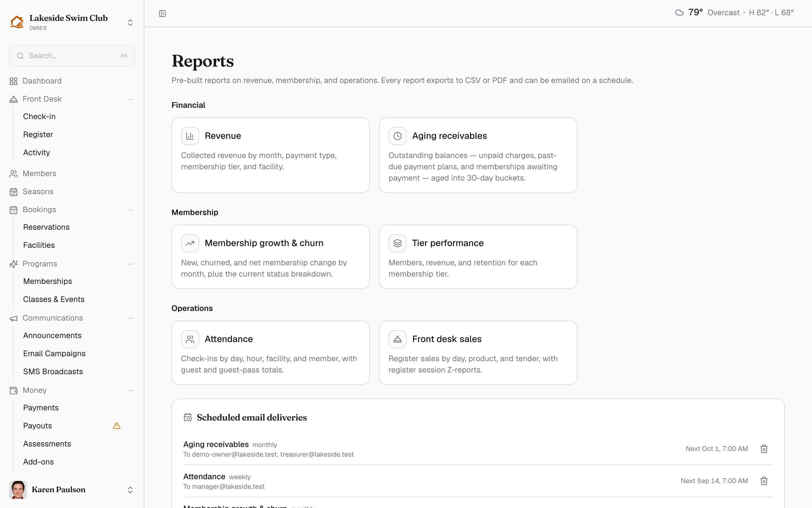Toggle the sidebar collapse icon
The width and height of the screenshot is (812, 508).
click(162, 14)
